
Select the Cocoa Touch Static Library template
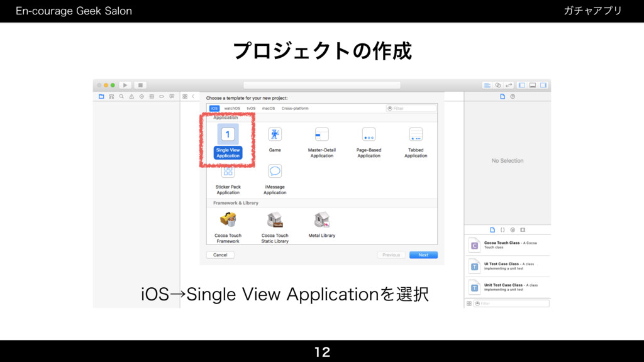(x=275, y=228)
